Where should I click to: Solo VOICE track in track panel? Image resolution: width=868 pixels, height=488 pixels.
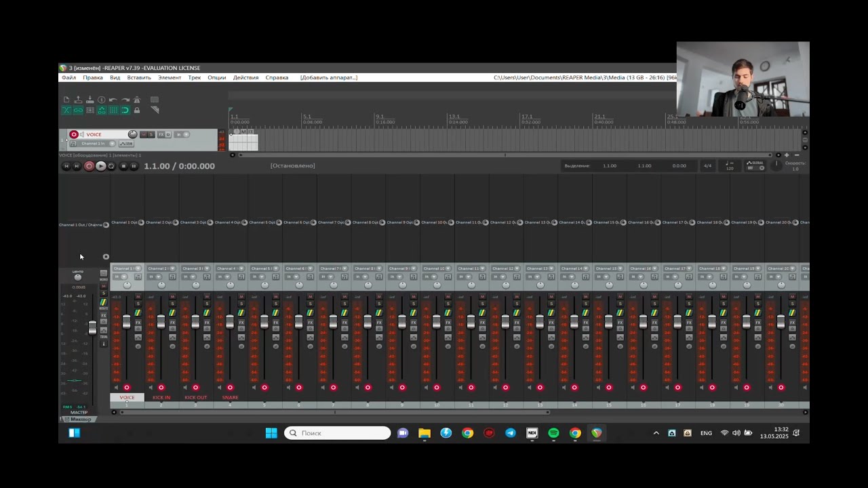(151, 134)
